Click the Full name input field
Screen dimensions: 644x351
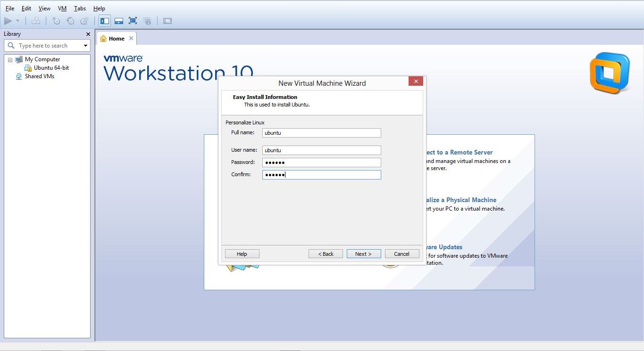pos(322,133)
